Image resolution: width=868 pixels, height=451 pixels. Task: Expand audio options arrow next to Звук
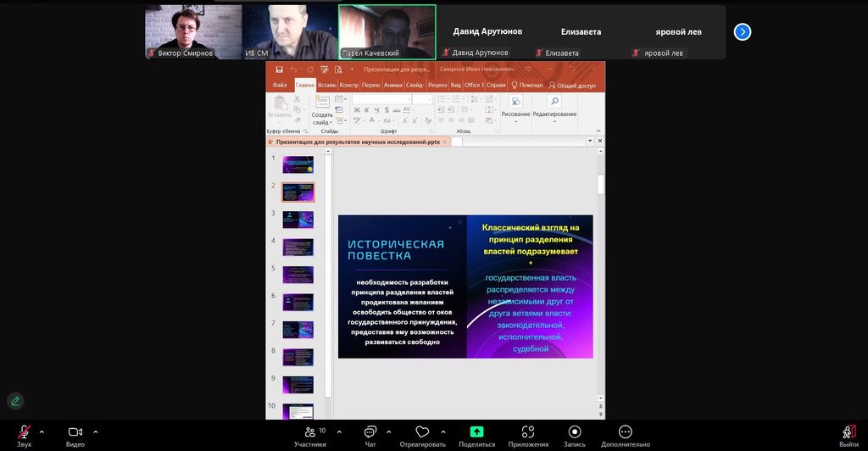coord(42,431)
